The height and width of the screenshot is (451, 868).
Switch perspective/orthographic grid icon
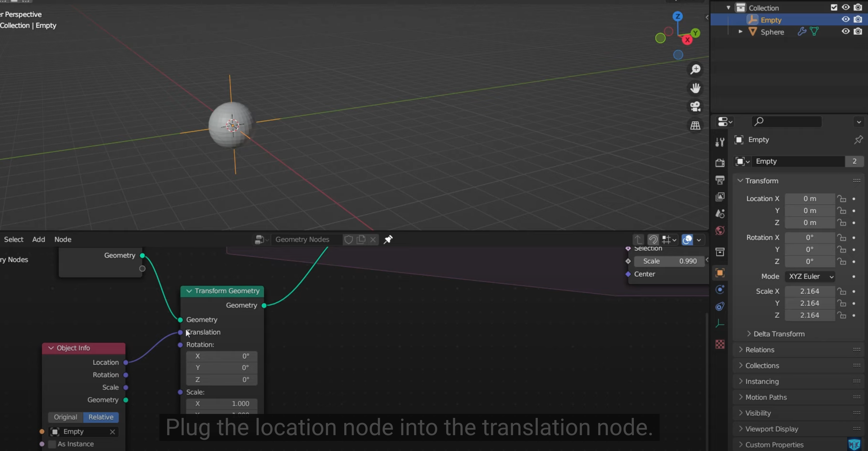(x=695, y=126)
